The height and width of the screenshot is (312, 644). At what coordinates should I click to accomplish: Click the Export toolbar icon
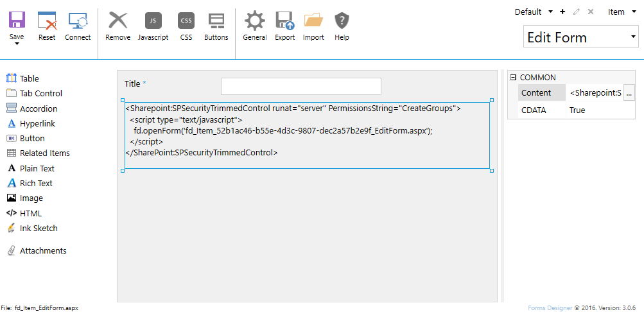click(285, 21)
